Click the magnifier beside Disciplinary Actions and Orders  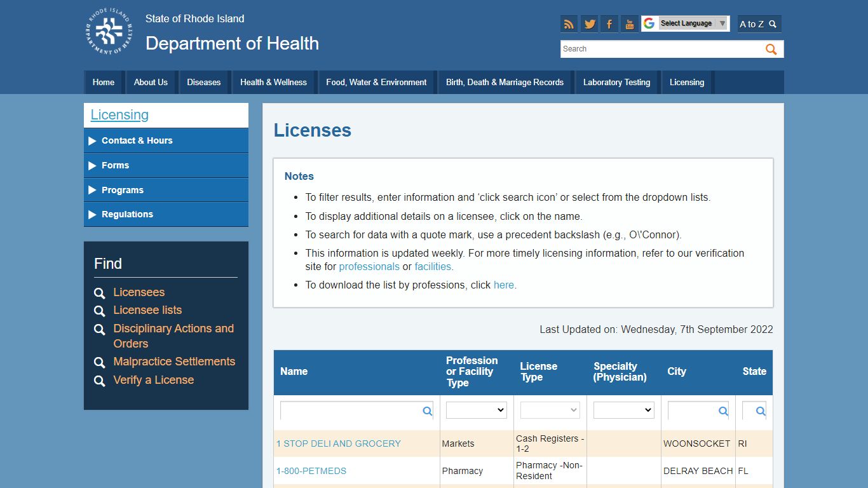pos(99,329)
